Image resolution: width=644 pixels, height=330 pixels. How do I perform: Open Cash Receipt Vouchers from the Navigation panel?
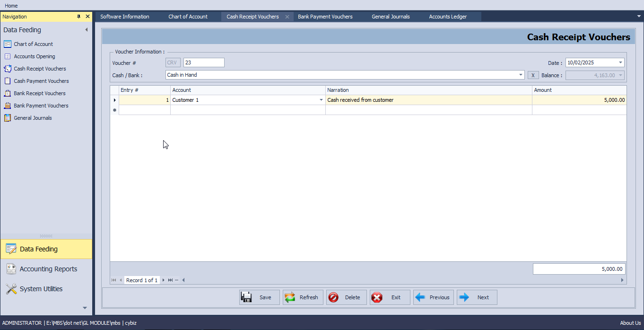pyautogui.click(x=35, y=69)
